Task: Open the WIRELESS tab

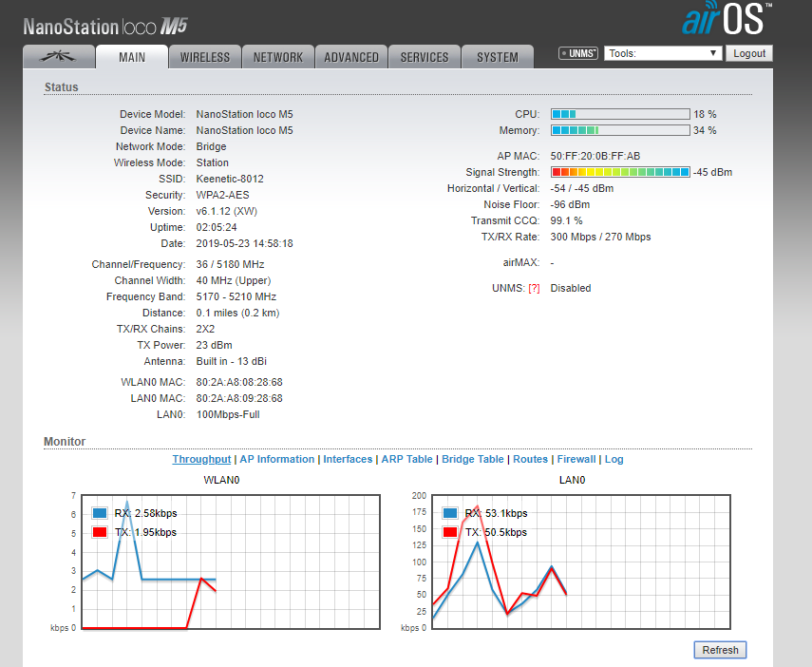Action: tap(205, 56)
